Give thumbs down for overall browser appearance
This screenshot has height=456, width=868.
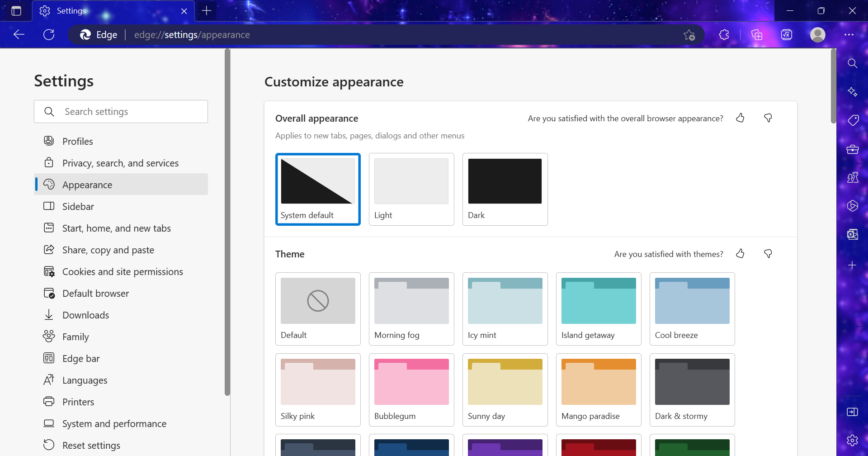(768, 118)
